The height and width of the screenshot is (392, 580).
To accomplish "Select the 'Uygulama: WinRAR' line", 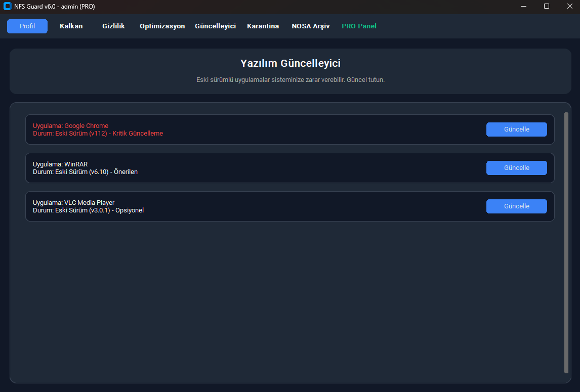I will tap(60, 164).
